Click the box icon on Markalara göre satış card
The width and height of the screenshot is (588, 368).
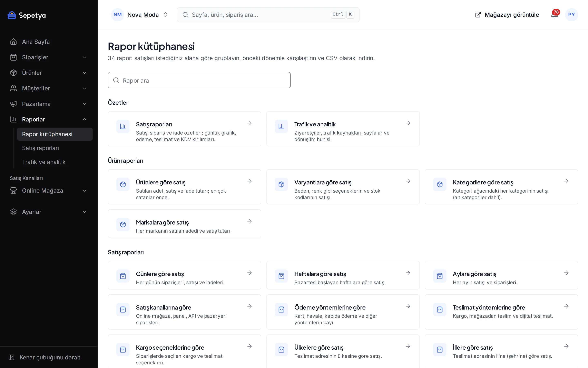click(123, 224)
